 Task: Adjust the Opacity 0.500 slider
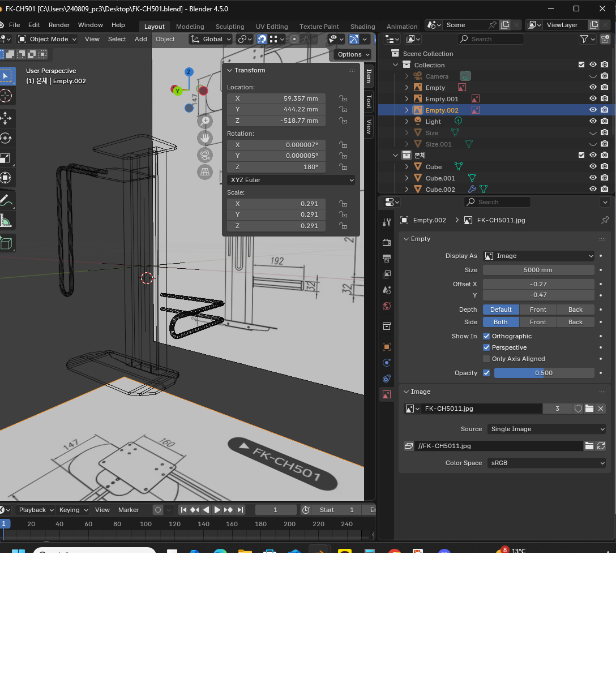pyautogui.click(x=544, y=373)
